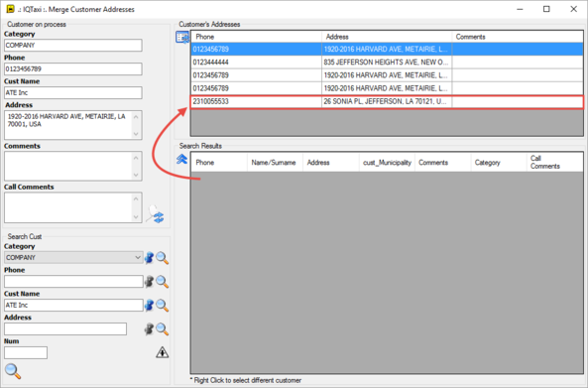Click the swap icon near Call Comments
The image size is (588, 388).
point(156,214)
